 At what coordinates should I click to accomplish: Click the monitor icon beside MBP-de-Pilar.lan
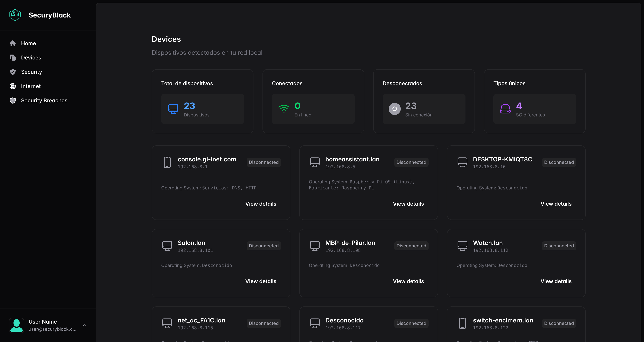point(315,246)
